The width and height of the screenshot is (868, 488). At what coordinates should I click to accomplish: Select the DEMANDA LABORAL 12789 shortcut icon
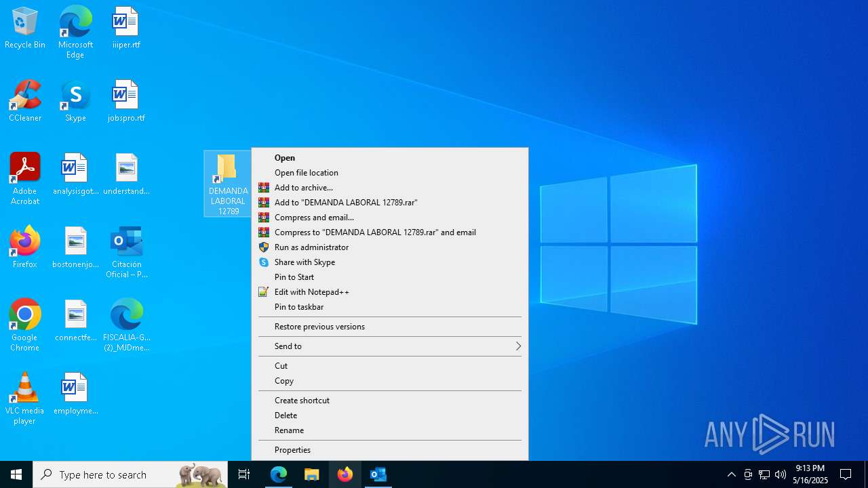click(228, 184)
